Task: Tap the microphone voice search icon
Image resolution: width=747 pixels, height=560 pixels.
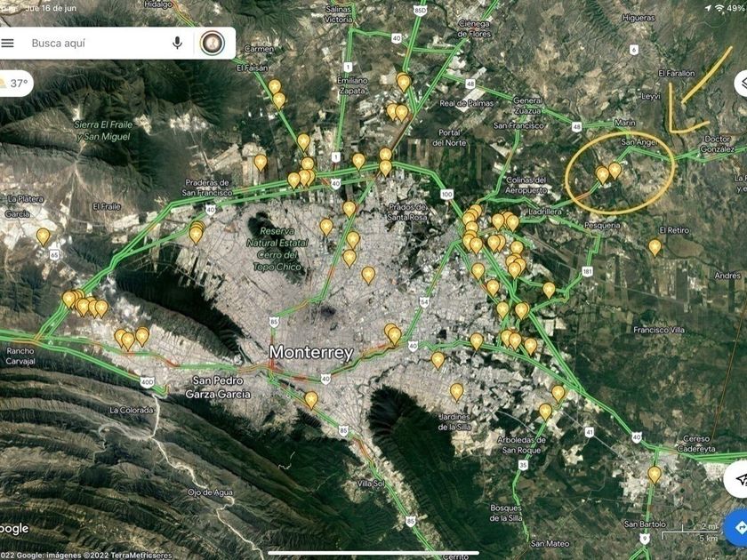Action: coord(177,43)
